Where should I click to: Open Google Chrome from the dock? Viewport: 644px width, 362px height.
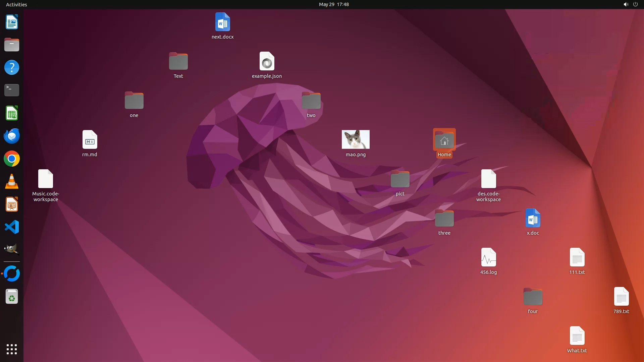tap(12, 159)
